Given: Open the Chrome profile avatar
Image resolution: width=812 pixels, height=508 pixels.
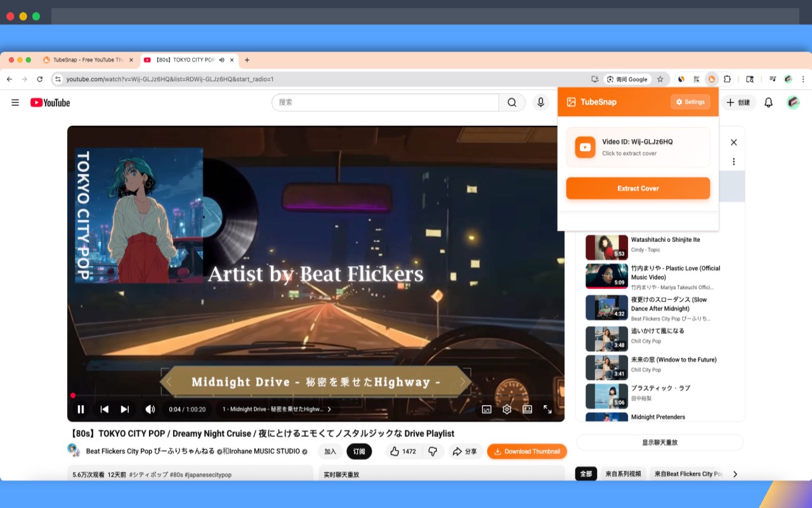Looking at the screenshot, I should coord(788,79).
